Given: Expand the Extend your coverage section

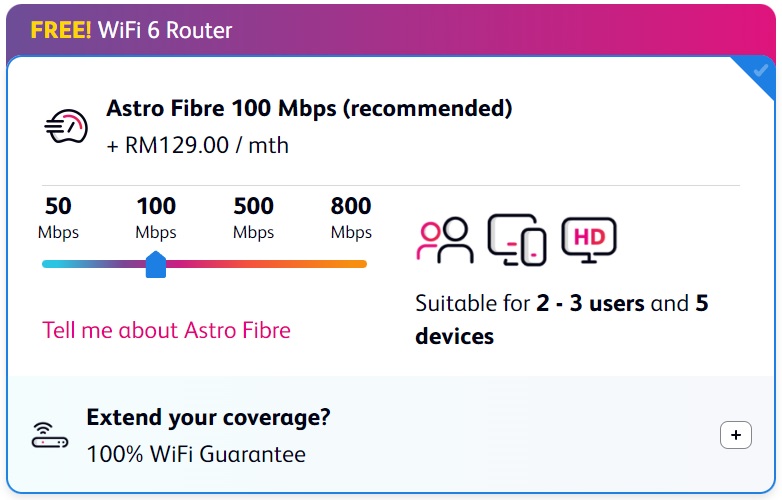Looking at the screenshot, I should tap(736, 435).
